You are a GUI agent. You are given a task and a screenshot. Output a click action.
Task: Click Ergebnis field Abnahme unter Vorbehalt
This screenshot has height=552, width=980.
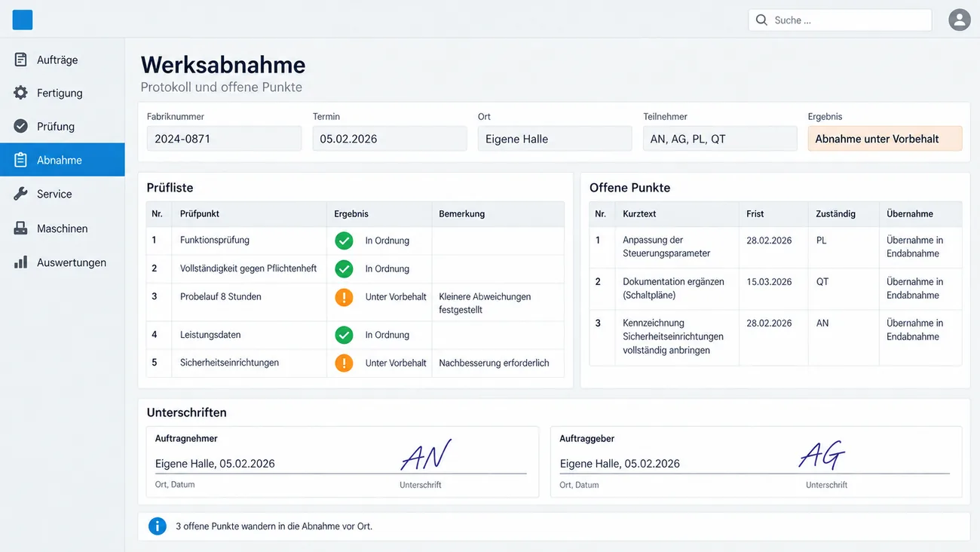click(885, 139)
